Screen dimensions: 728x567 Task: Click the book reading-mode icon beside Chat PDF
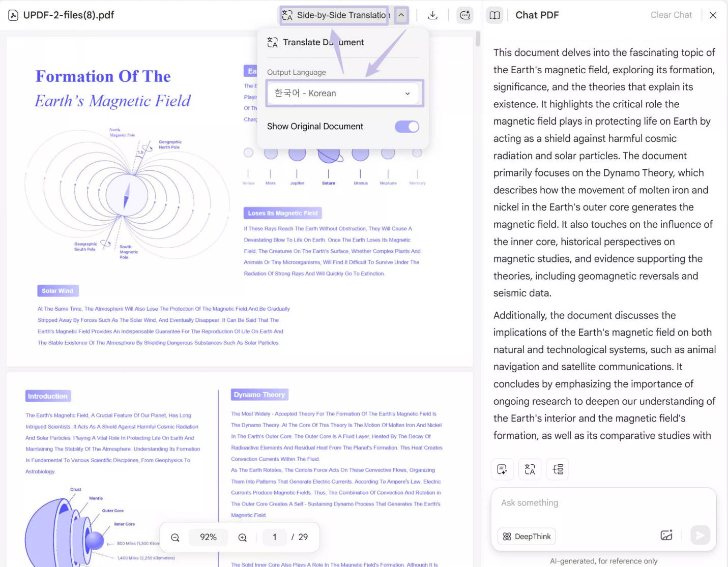pyautogui.click(x=494, y=15)
